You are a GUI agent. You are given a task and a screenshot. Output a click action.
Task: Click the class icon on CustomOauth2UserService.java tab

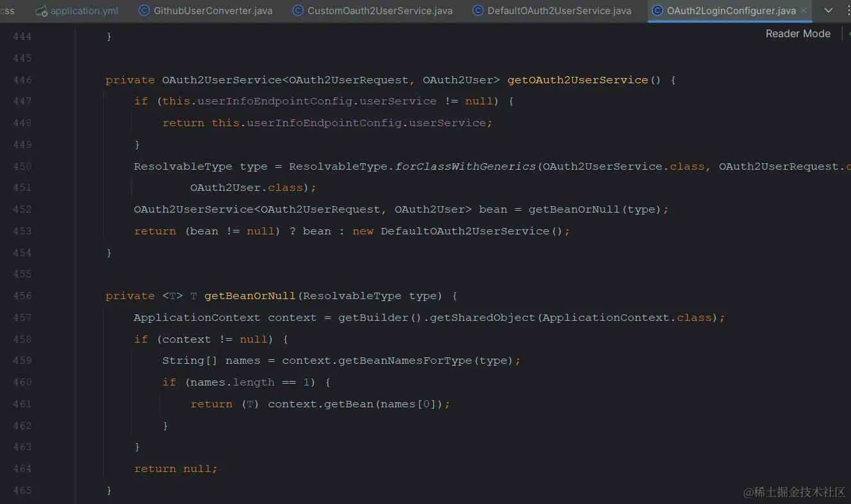pyautogui.click(x=298, y=11)
